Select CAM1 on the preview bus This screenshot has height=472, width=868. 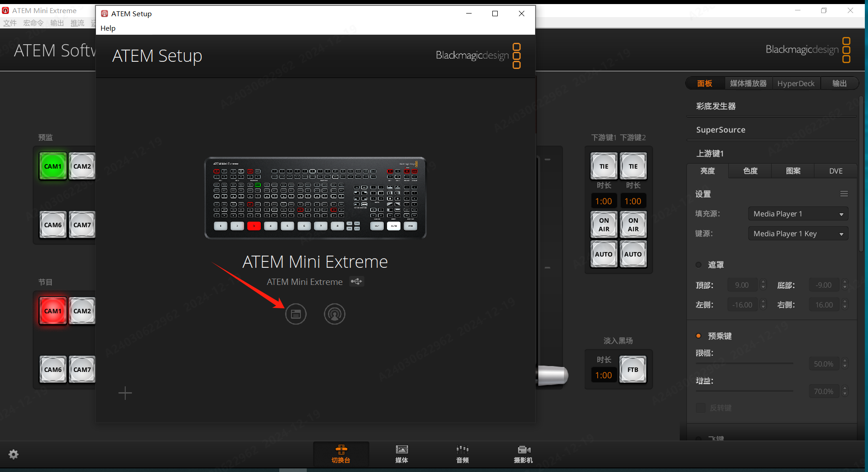click(x=53, y=166)
